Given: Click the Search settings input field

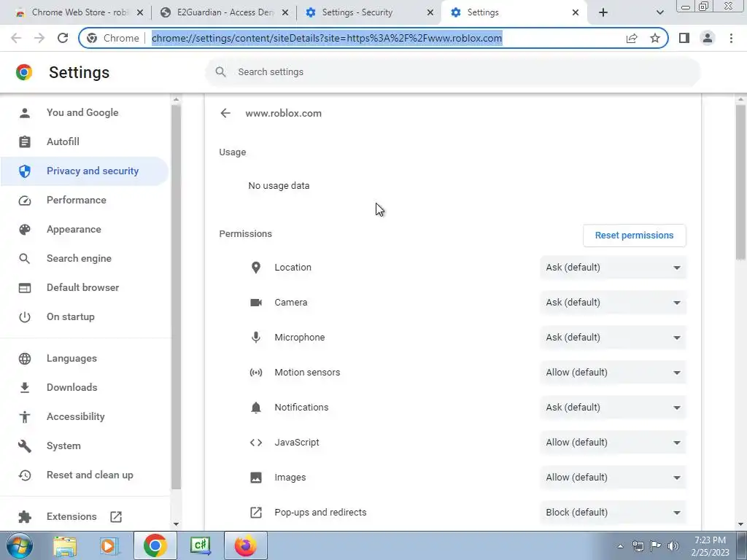Looking at the screenshot, I should (452, 72).
